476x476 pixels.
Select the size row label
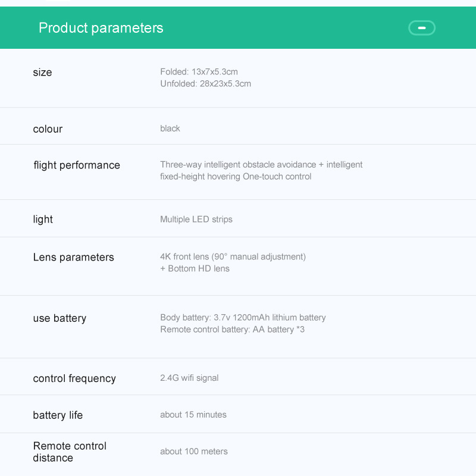tap(42, 73)
